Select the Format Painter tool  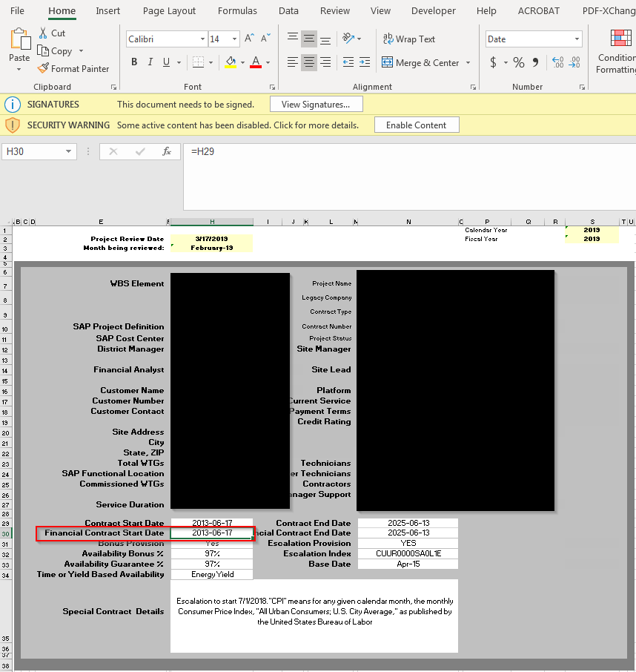73,68
